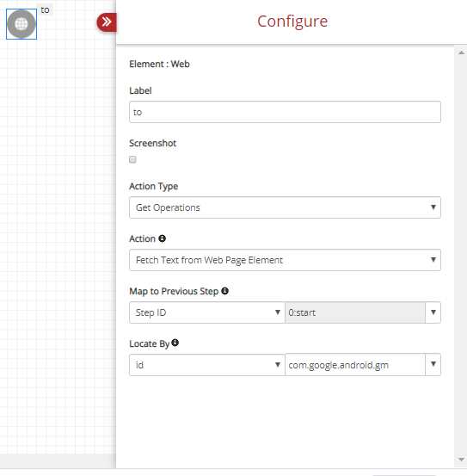Expand the id locator type dropdown
Screen dimensions: 467x476
[x=207, y=365]
